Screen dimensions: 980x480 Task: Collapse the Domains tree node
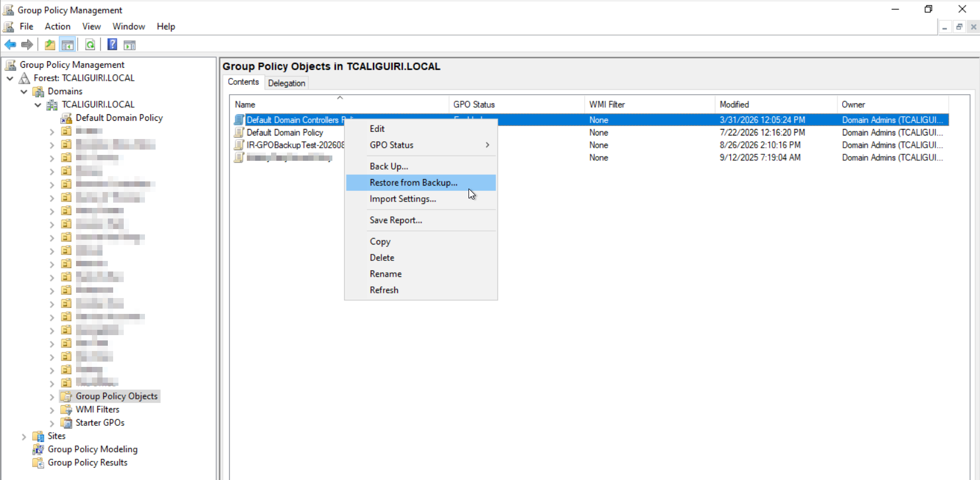[x=24, y=91]
